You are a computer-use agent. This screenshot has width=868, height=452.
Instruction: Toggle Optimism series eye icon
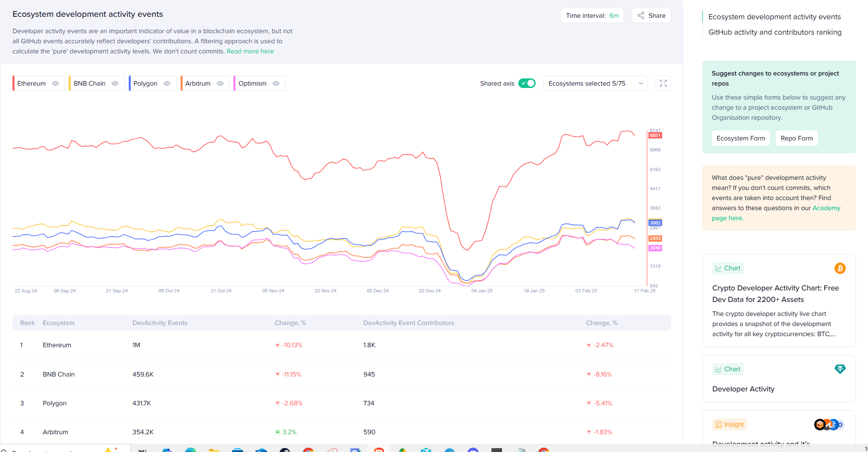276,83
